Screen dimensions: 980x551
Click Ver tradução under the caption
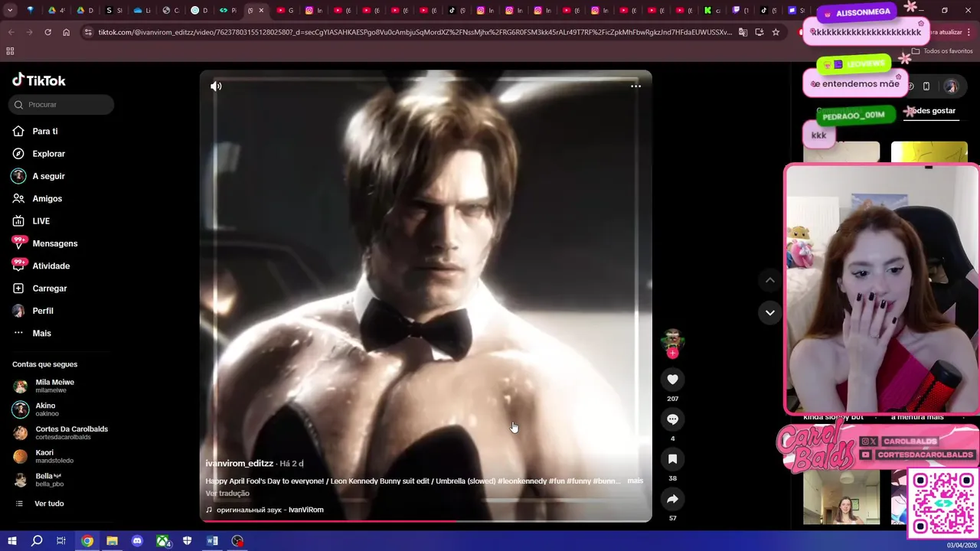click(227, 494)
